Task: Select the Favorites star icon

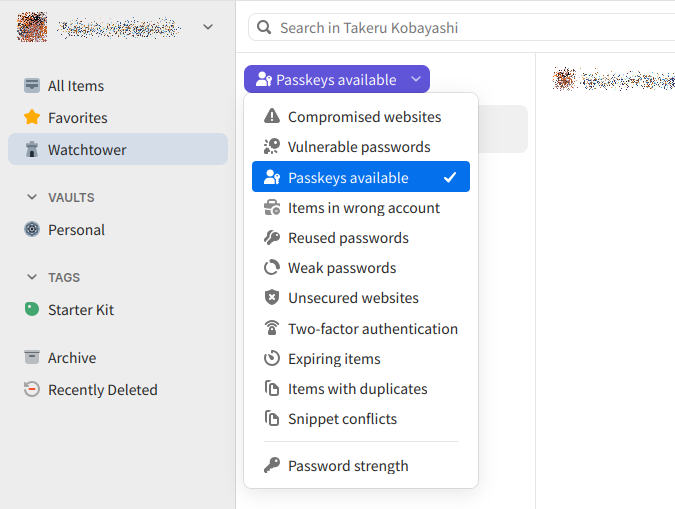Action: 32,117
